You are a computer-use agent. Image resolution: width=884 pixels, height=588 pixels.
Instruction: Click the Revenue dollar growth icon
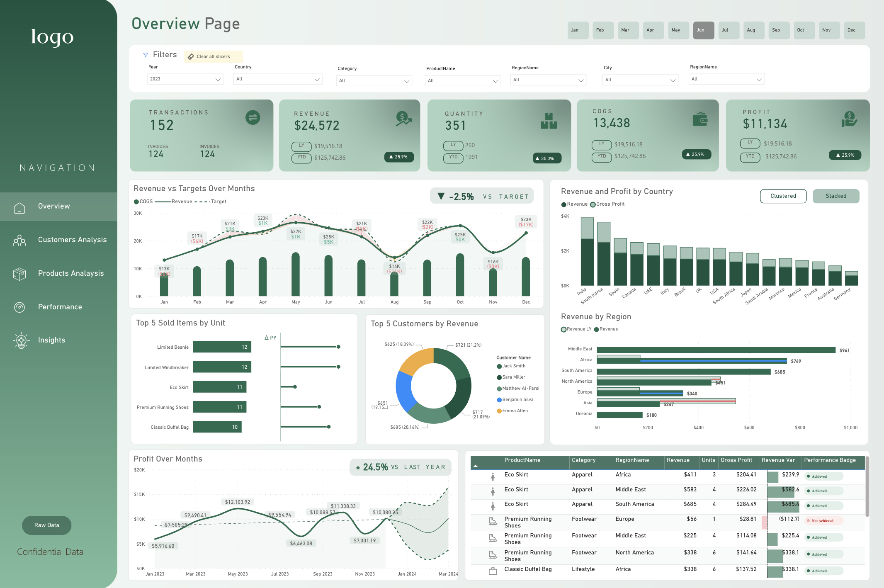(x=403, y=119)
